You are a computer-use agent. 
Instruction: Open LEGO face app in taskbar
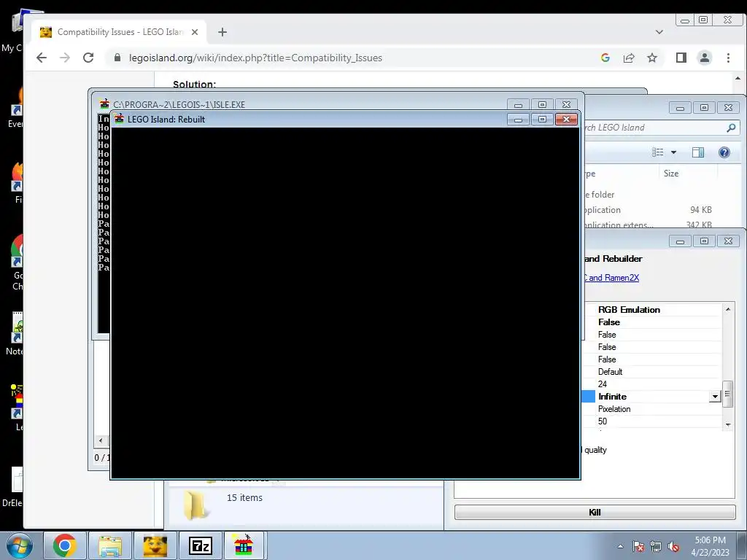(155, 545)
